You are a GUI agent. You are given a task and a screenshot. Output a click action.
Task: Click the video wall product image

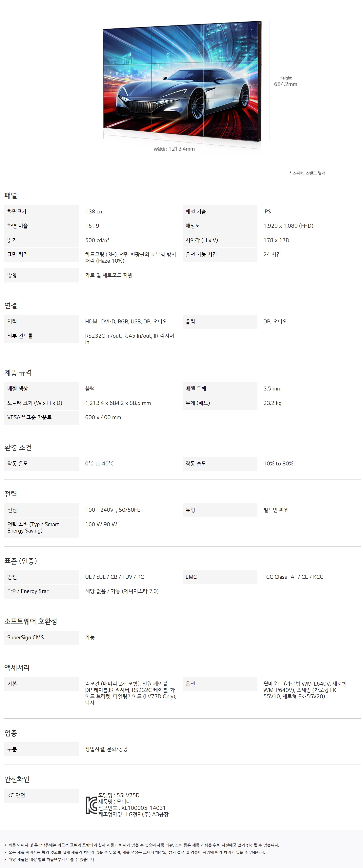tap(182, 81)
